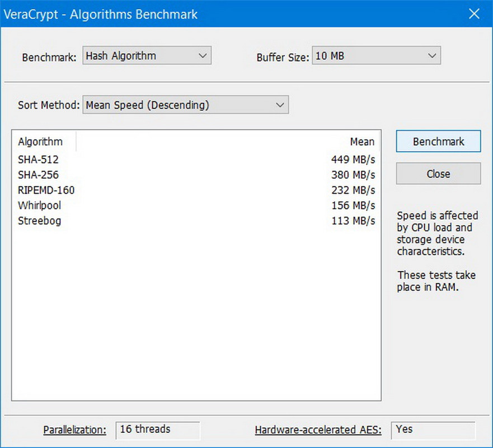The height and width of the screenshot is (448, 493).
Task: Close the Algorithms Benchmark window
Action: [x=474, y=14]
